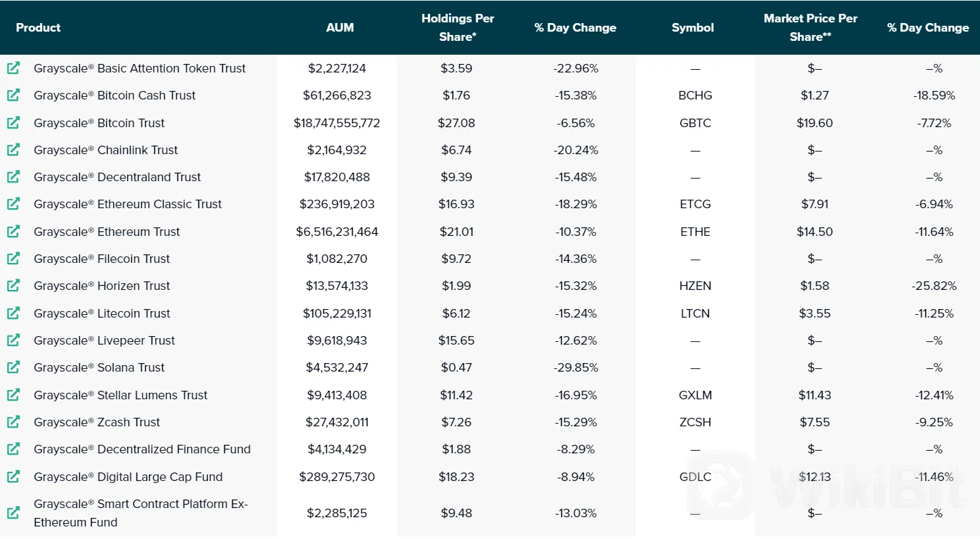Click the external link icon for Chainlink Trust
The height and width of the screenshot is (539, 980).
[13, 150]
